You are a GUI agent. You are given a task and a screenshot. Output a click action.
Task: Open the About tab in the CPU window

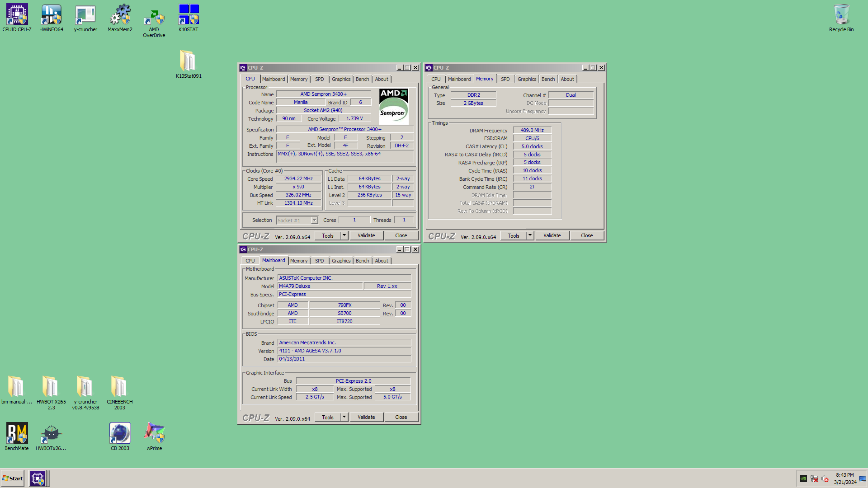[x=382, y=79]
